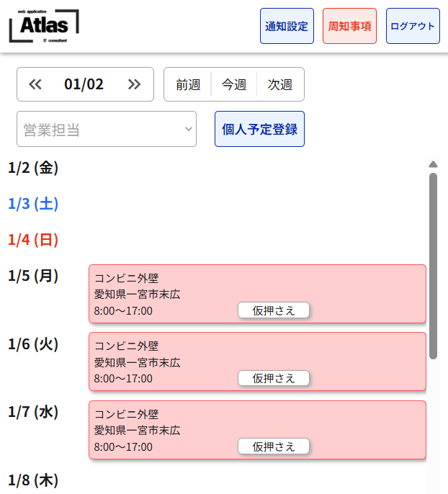Switch to 前週 previous week
Image resolution: width=448 pixels, height=494 pixels.
(188, 84)
